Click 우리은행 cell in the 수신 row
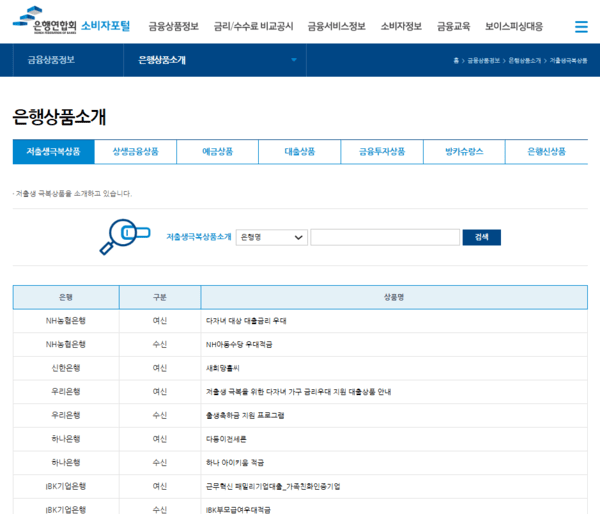Screen dimensions: 600x514 66,415
